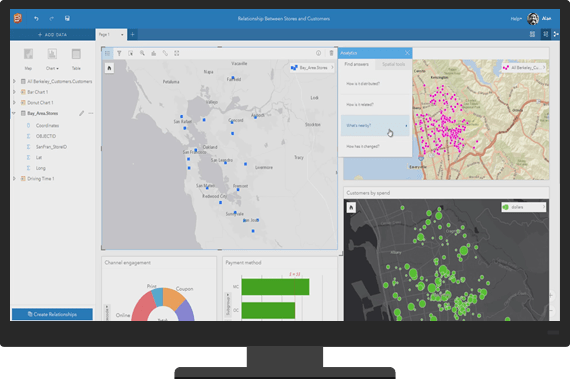Select Find answers tab
Screen dimensions: 570x379
coord(357,64)
